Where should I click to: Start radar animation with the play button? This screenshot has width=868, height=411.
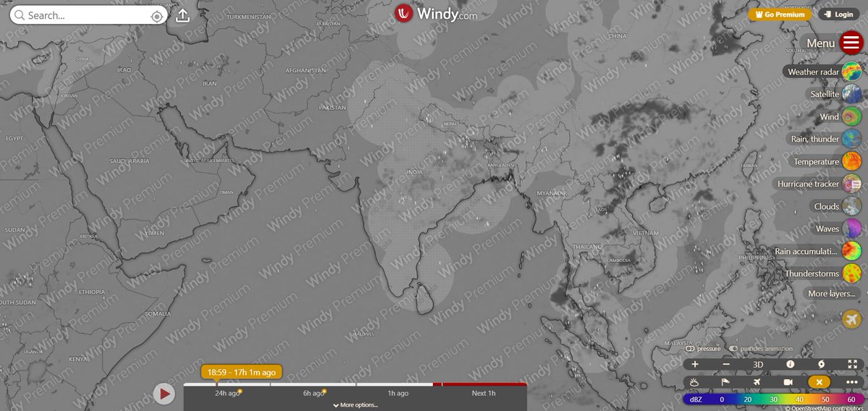click(x=164, y=394)
